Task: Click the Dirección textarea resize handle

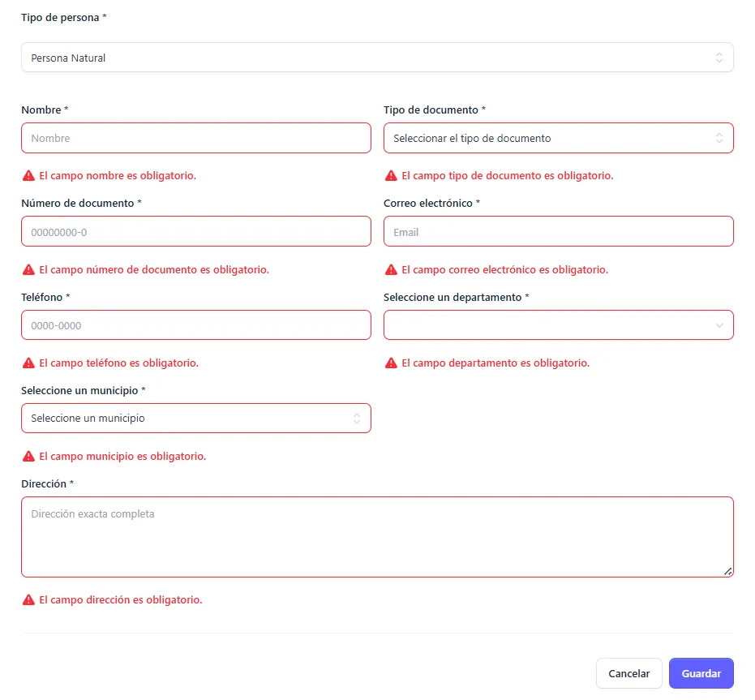Action: (727, 571)
